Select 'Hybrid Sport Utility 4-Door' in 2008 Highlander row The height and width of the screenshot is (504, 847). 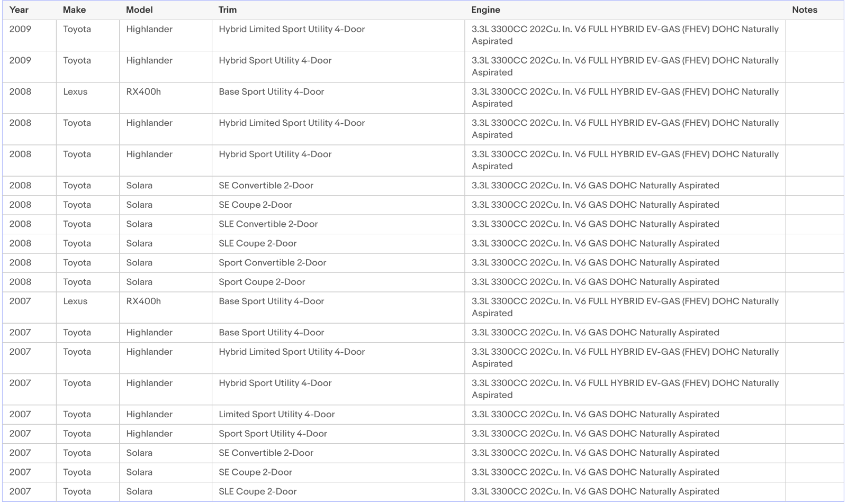click(x=275, y=154)
